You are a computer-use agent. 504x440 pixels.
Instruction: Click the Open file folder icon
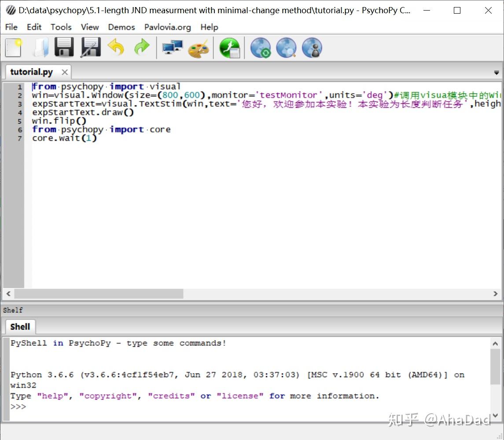pos(40,48)
